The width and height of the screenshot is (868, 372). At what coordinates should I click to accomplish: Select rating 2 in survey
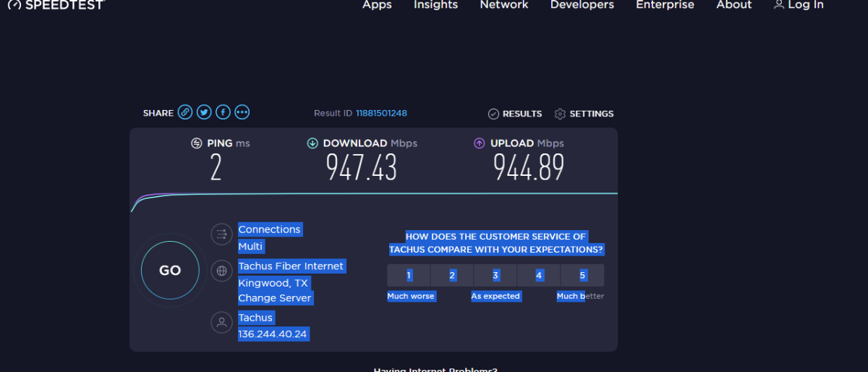452,276
